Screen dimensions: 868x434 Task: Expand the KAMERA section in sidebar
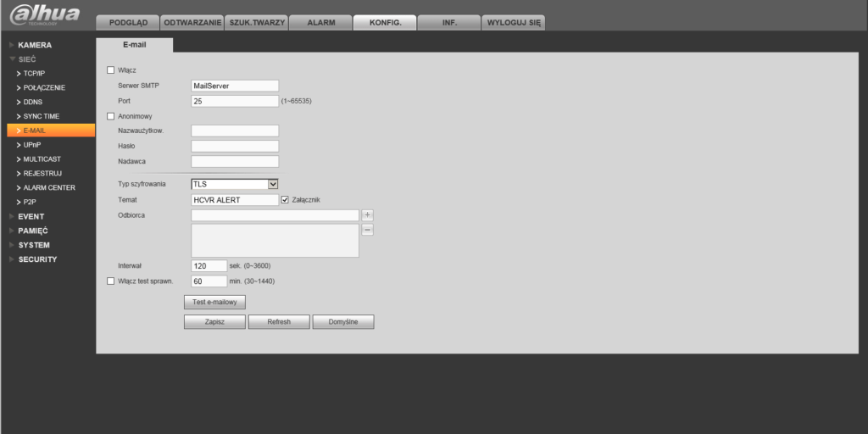[x=35, y=44]
